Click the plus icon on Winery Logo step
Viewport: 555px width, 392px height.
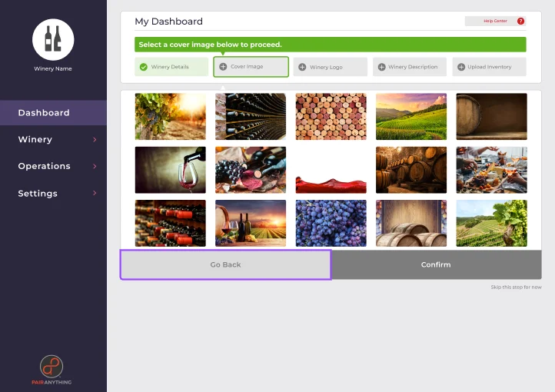point(302,67)
